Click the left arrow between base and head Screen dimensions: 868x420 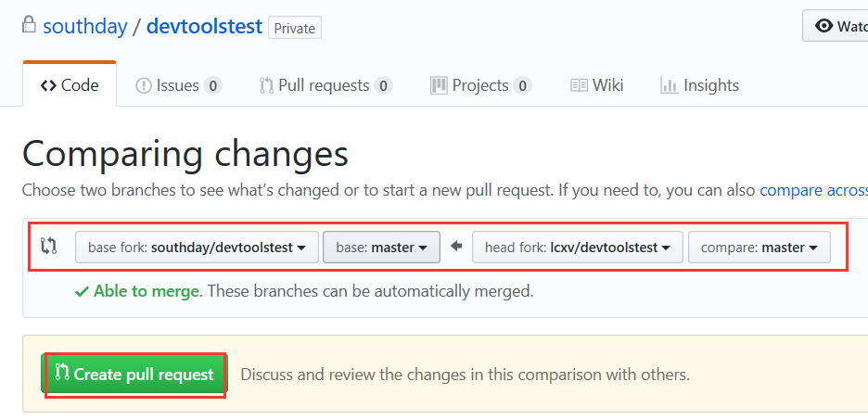[x=456, y=246]
